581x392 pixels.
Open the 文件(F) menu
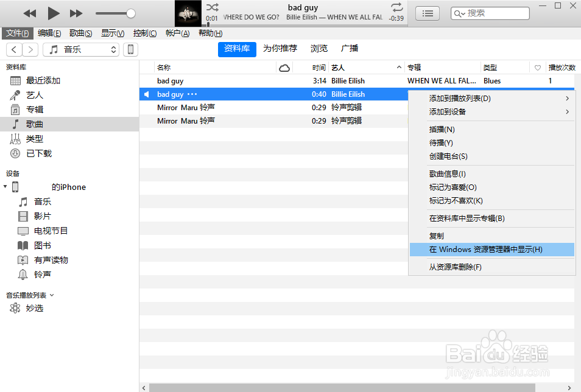(x=17, y=33)
